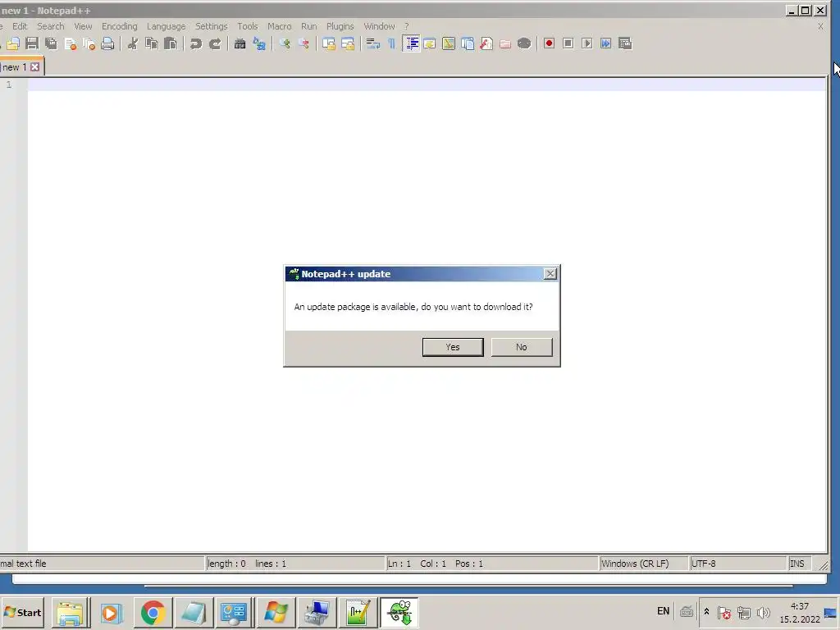The height and width of the screenshot is (630, 840).
Task: Close the new 1 tab with its X
Action: 34,67
